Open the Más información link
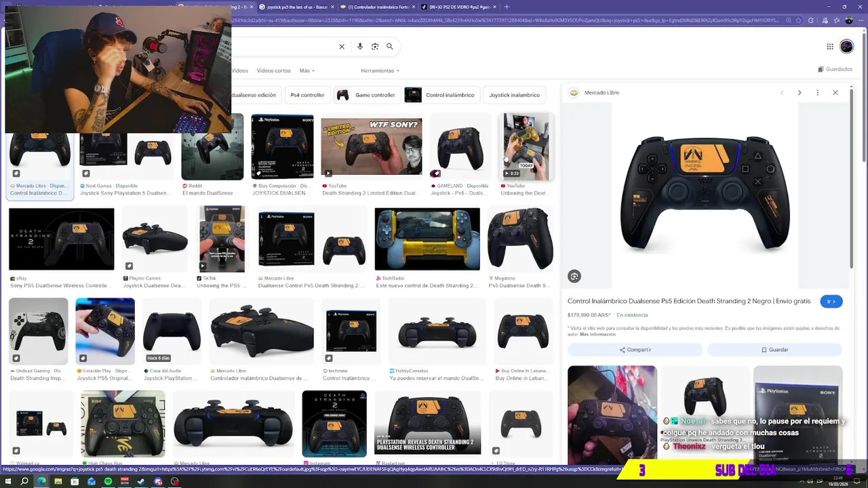The height and width of the screenshot is (488, 868). (598, 334)
